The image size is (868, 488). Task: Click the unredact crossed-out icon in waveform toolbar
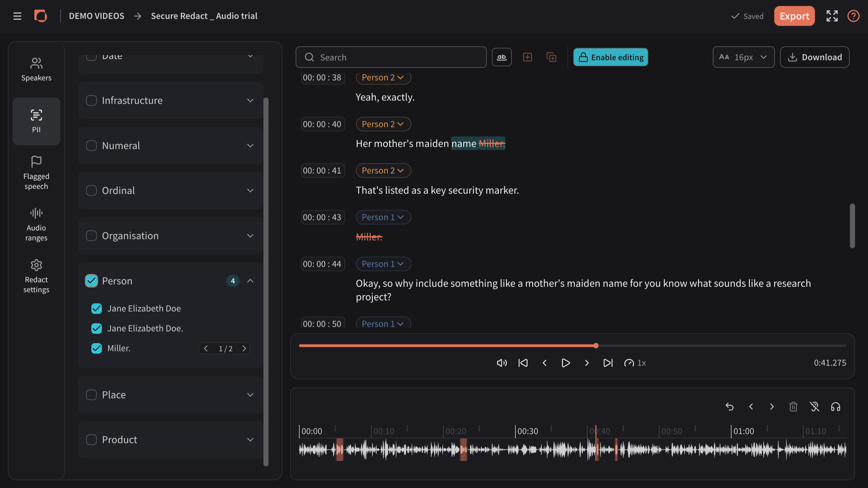point(815,407)
